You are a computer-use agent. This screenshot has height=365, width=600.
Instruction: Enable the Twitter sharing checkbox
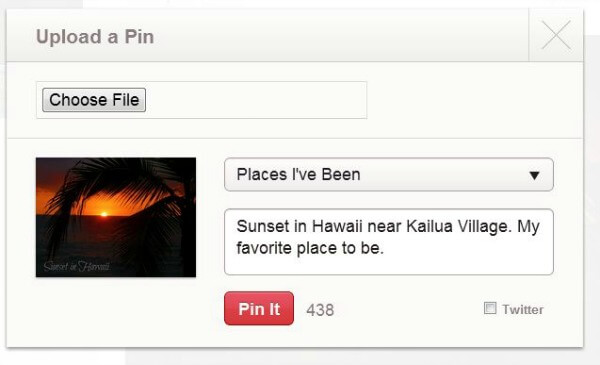490,308
